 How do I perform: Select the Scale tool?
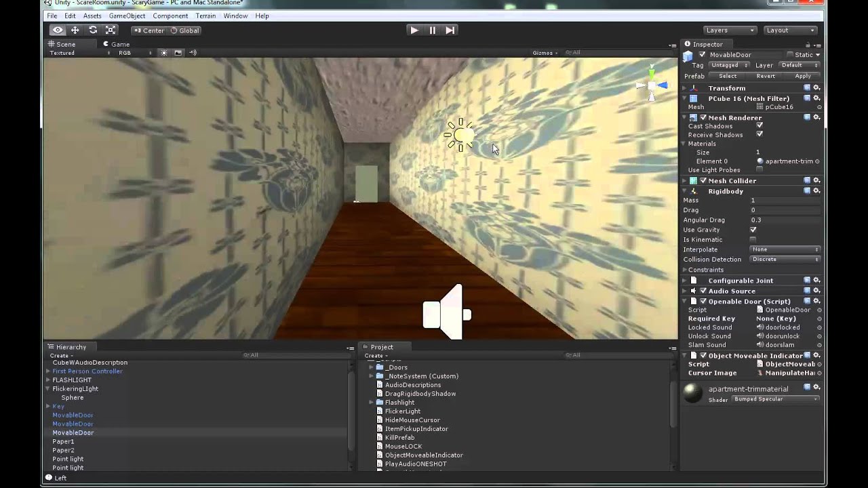pyautogui.click(x=111, y=30)
